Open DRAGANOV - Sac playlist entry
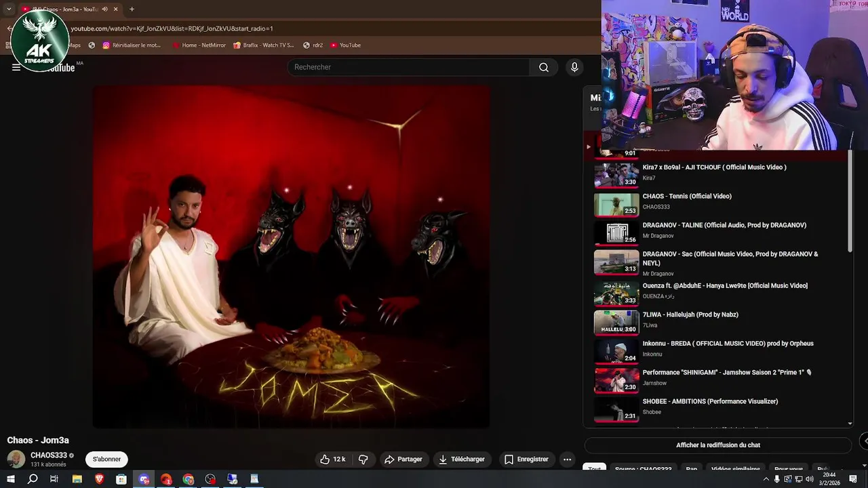Screen dimensions: 868x488 click(x=718, y=263)
